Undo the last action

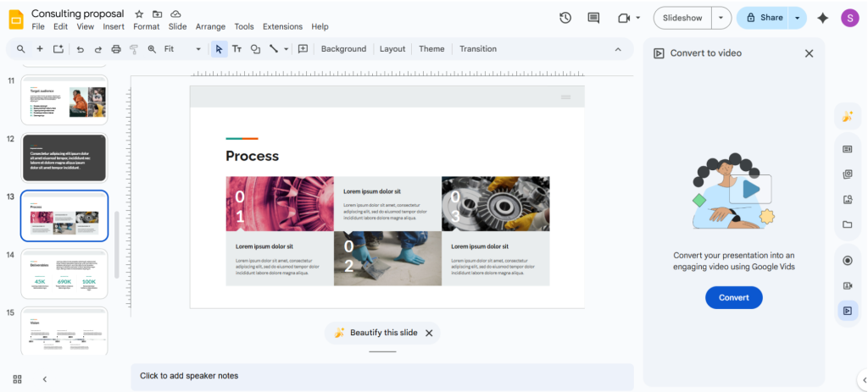(81, 49)
